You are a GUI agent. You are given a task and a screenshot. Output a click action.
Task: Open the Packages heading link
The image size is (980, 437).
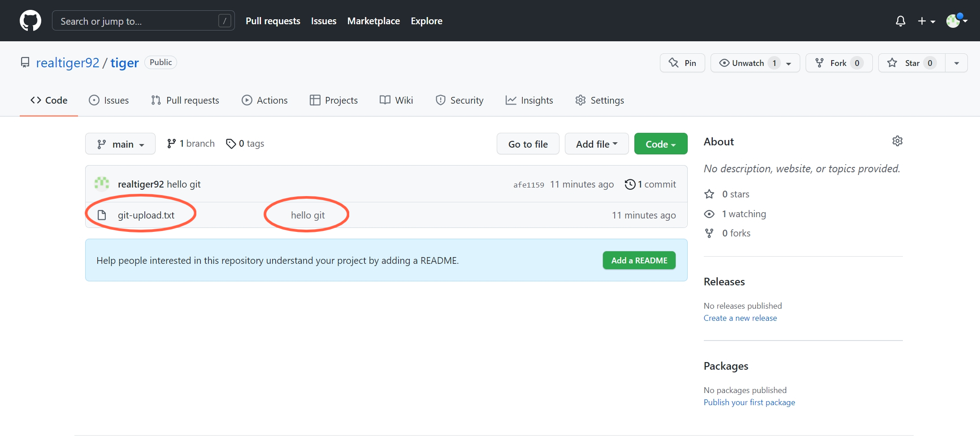pyautogui.click(x=726, y=366)
